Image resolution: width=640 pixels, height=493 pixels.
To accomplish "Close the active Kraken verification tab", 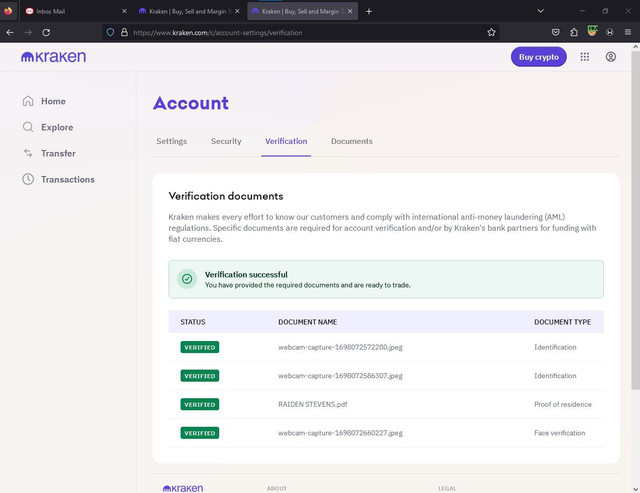I will click(x=350, y=11).
